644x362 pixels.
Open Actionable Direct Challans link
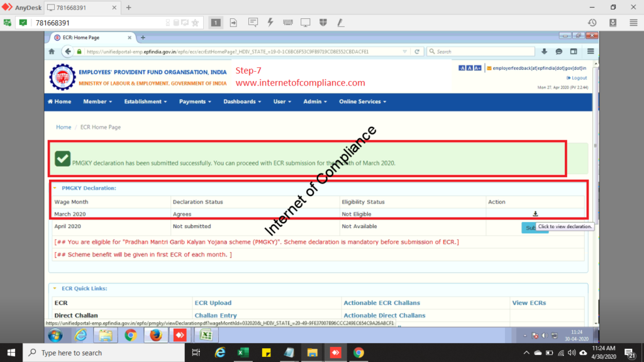click(384, 315)
